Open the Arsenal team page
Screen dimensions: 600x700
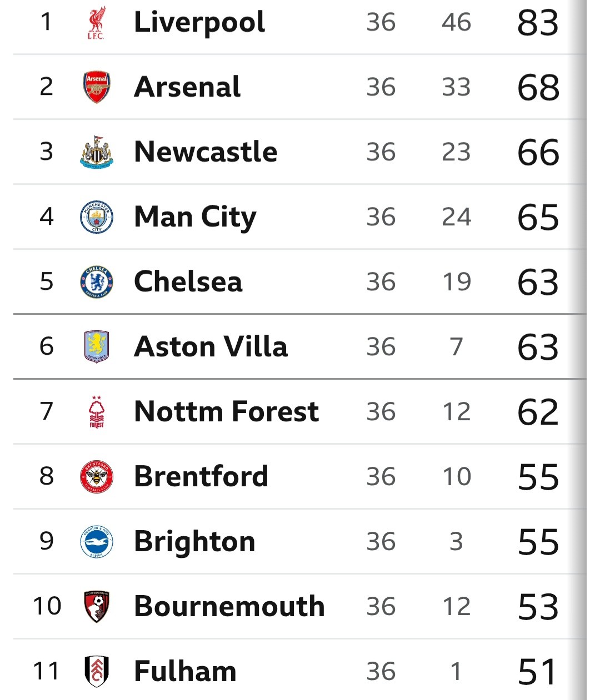click(x=187, y=87)
